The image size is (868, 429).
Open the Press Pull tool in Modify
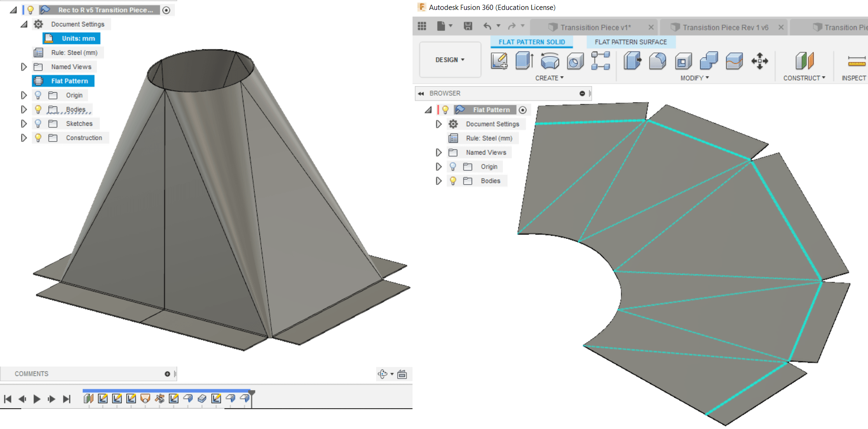tap(632, 61)
